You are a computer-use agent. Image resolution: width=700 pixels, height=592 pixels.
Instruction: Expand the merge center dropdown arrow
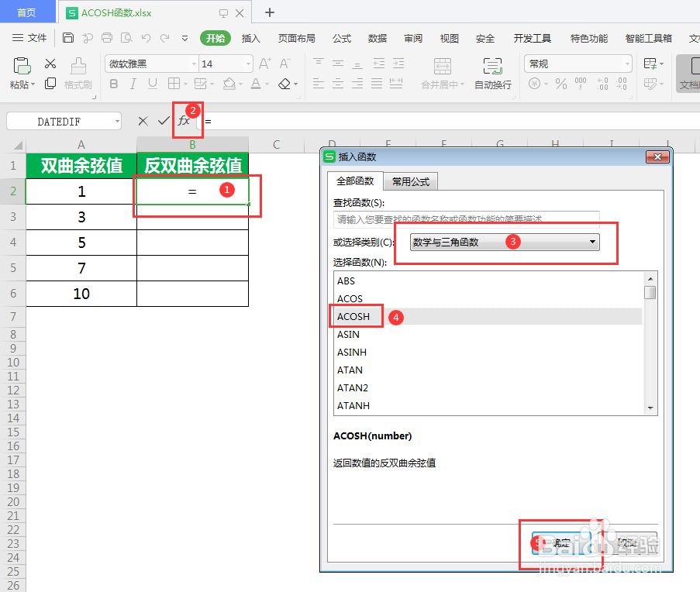pos(463,84)
